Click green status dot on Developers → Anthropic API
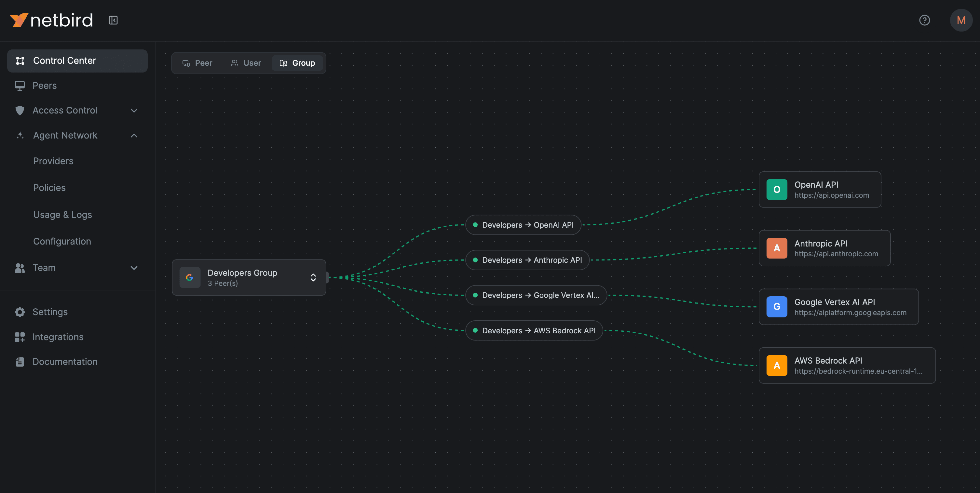Image resolution: width=980 pixels, height=493 pixels. [x=475, y=260]
